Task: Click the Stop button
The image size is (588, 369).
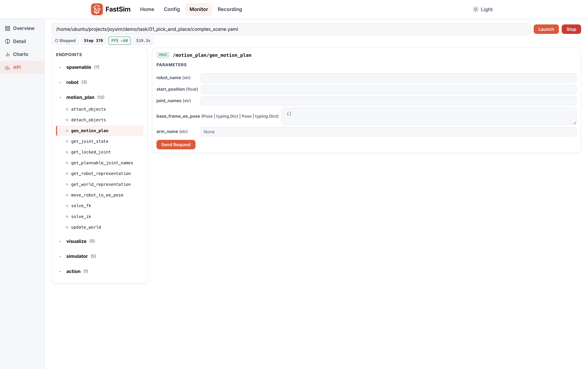Action: (571, 29)
